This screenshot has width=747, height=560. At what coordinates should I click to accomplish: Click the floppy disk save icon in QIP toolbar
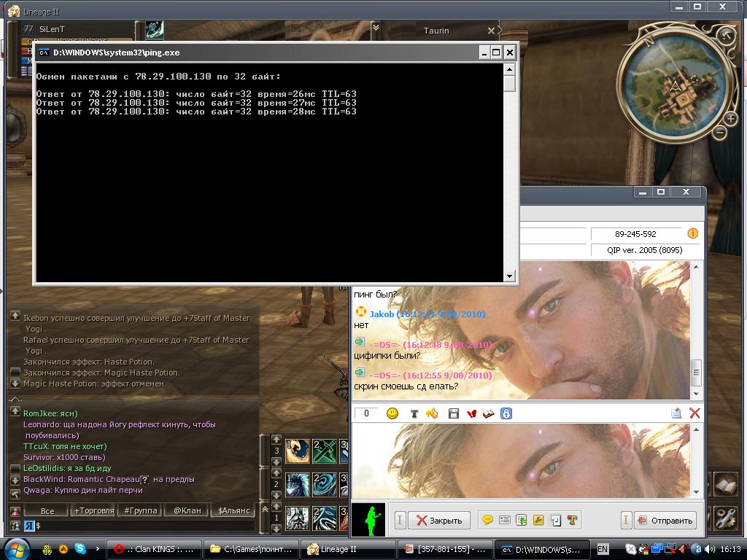453,413
